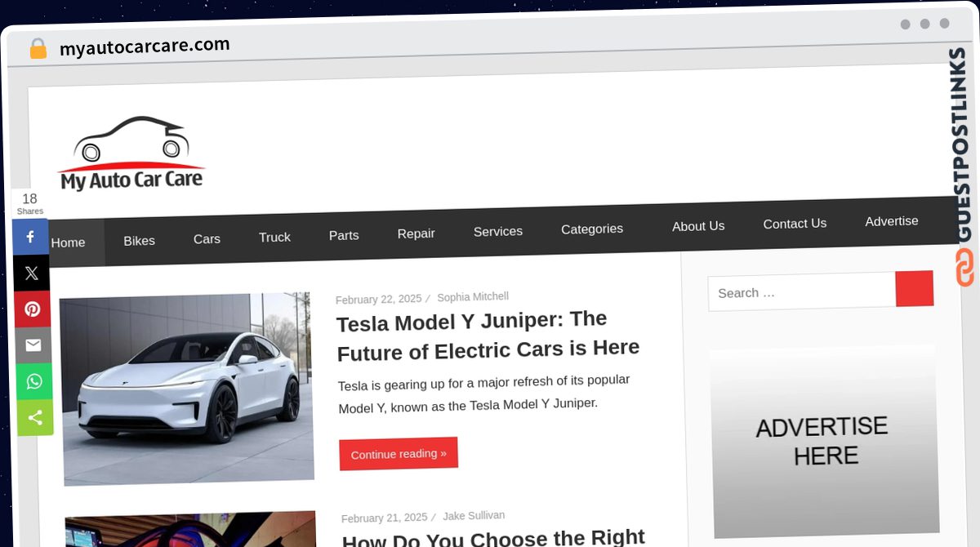Go to the Advertise page

click(x=892, y=221)
